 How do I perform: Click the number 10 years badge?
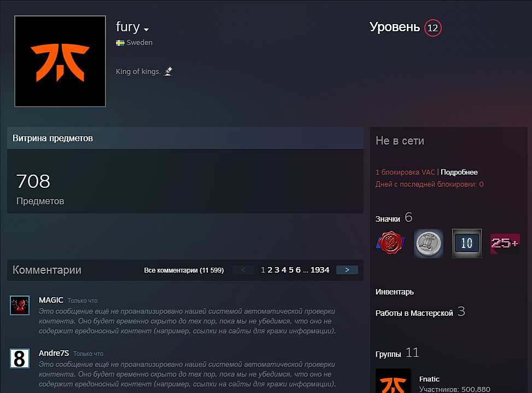(466, 243)
